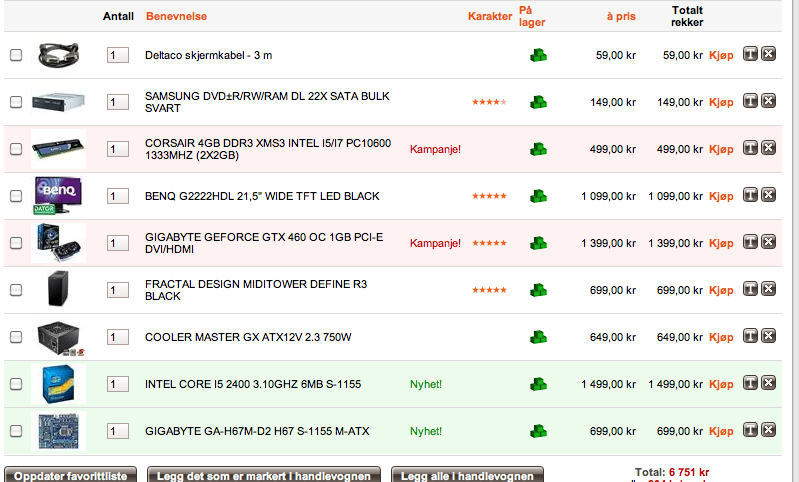
Task: Click star rating for Fractal Design case
Action: [x=489, y=290]
